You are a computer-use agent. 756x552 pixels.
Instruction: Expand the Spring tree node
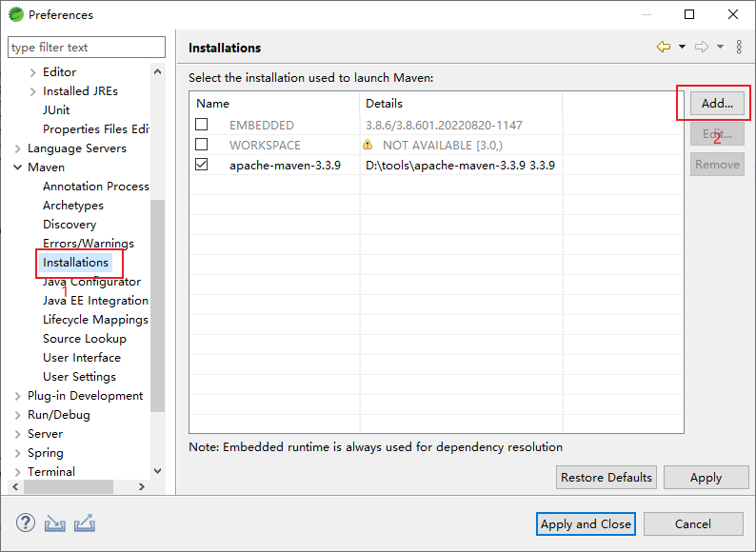pyautogui.click(x=18, y=453)
